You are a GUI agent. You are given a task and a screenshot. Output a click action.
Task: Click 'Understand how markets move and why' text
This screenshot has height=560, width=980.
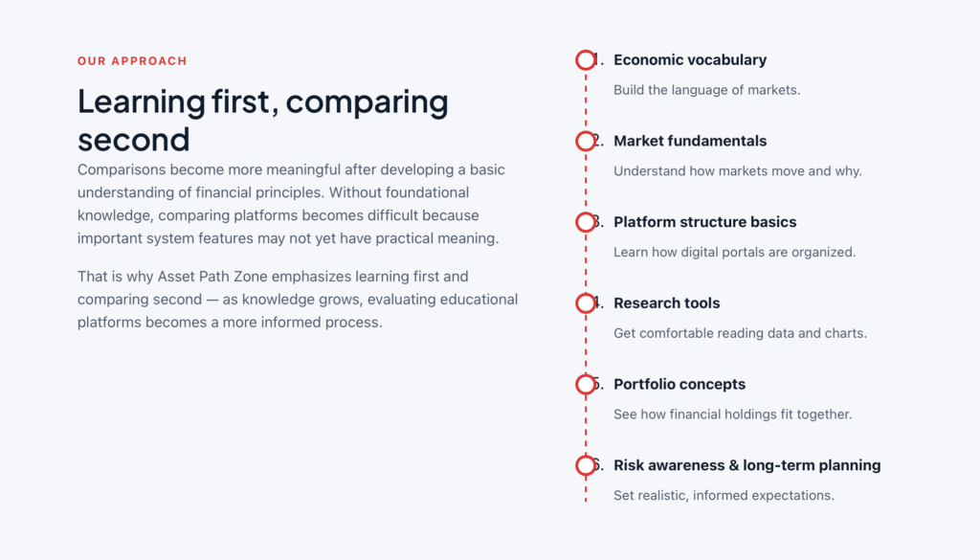(x=738, y=171)
